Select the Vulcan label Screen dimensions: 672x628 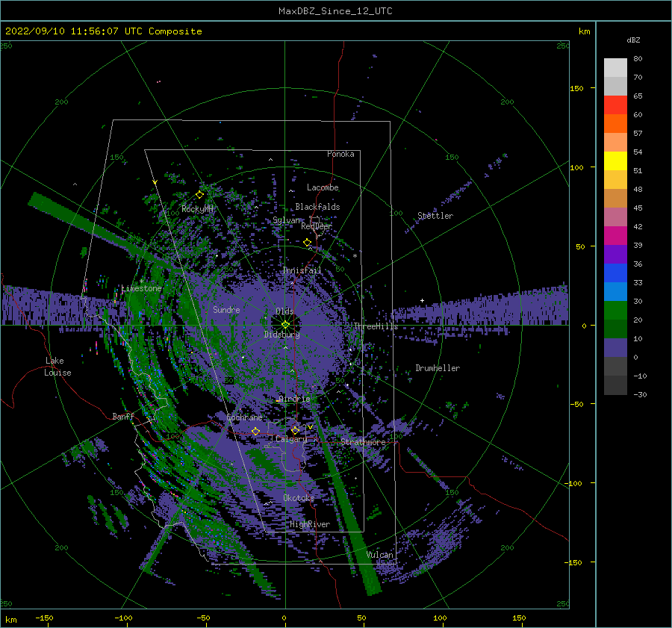click(x=379, y=555)
